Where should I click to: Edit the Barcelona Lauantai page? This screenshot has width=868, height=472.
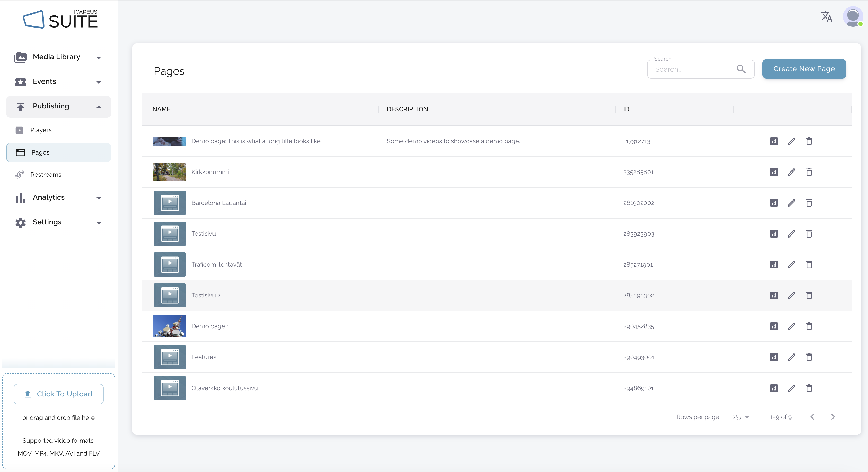tap(791, 203)
